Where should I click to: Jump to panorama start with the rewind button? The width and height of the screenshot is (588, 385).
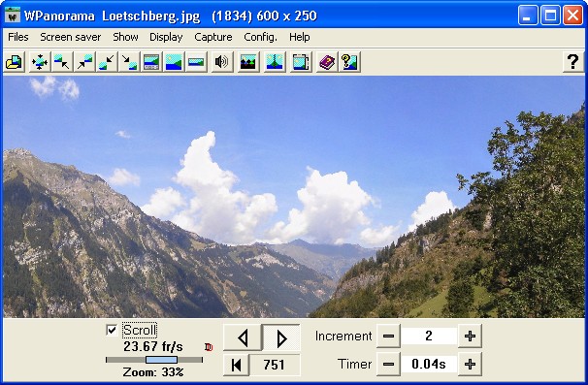tap(236, 365)
